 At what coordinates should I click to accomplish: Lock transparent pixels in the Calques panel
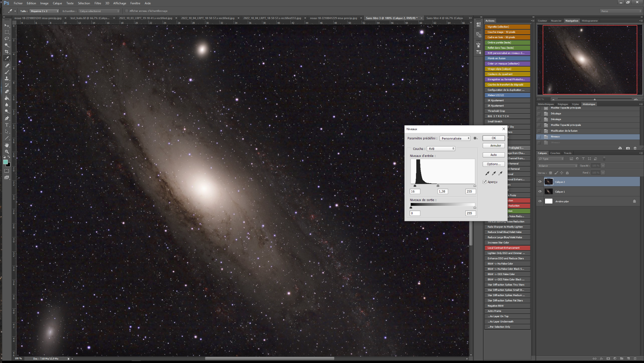coord(550,173)
